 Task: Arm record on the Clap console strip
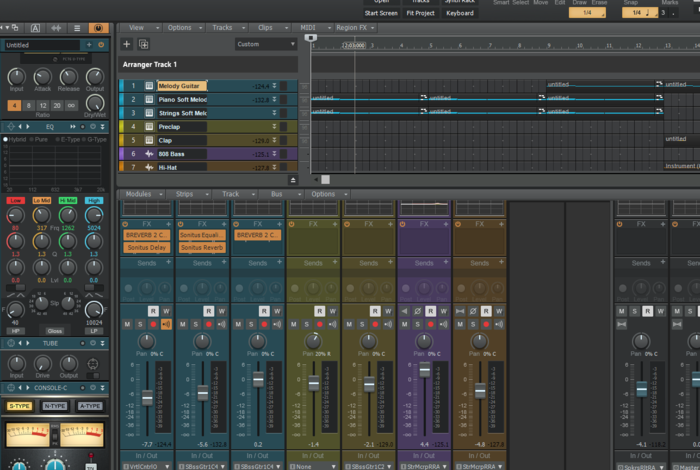(375, 324)
